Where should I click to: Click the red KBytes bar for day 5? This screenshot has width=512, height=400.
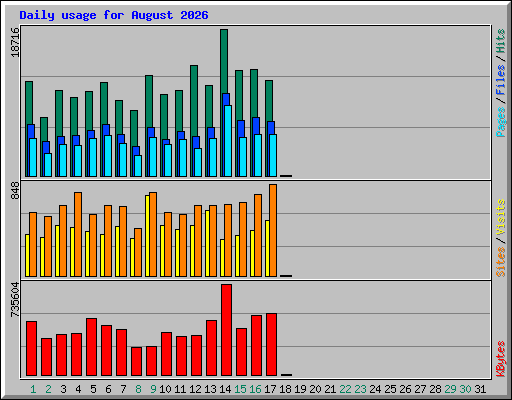pyautogui.click(x=91, y=347)
